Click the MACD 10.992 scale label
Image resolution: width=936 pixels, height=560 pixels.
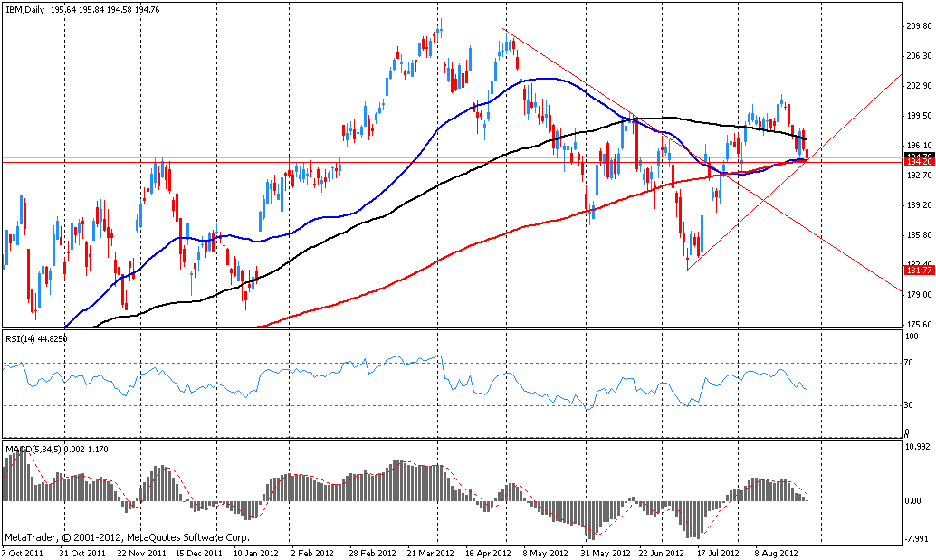[919, 447]
